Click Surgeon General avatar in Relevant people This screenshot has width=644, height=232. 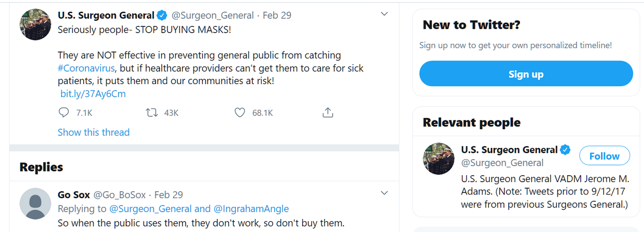[440, 160]
